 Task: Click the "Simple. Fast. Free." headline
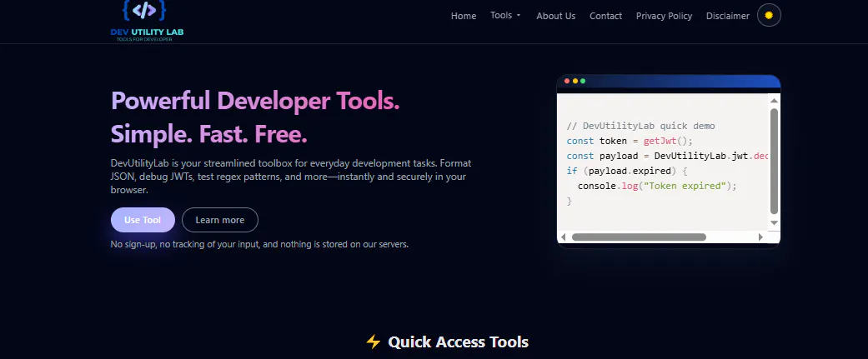click(208, 134)
